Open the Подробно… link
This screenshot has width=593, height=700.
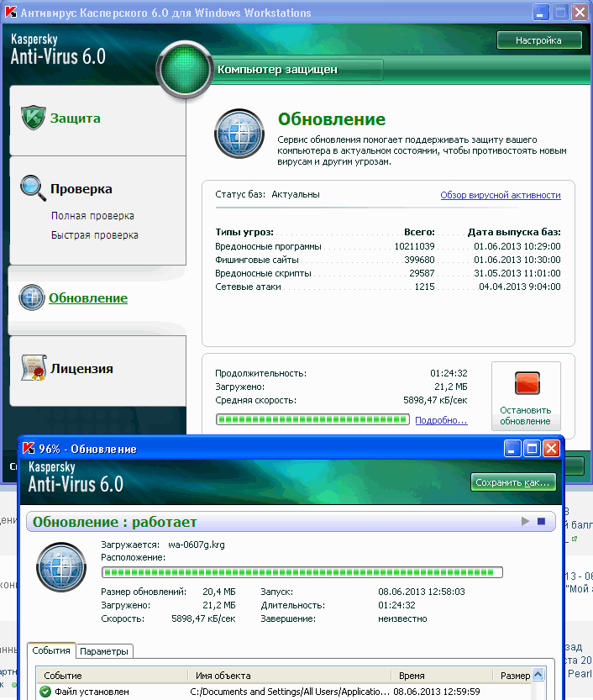coord(441,420)
